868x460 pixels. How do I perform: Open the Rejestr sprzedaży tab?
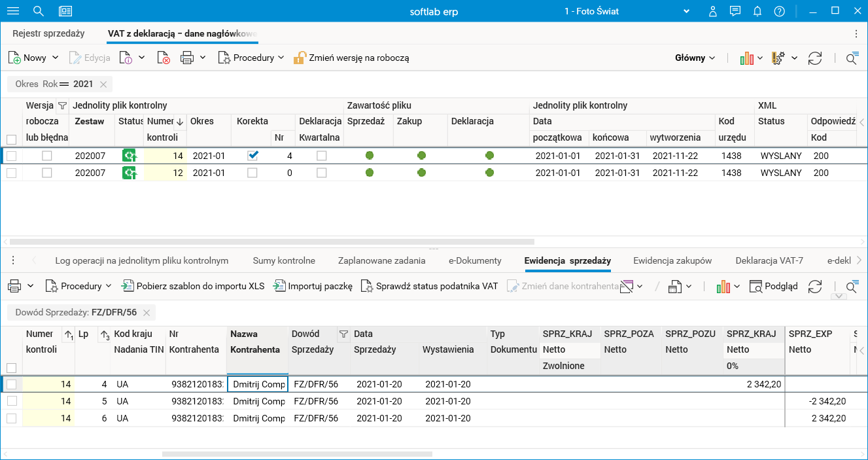[x=48, y=33]
